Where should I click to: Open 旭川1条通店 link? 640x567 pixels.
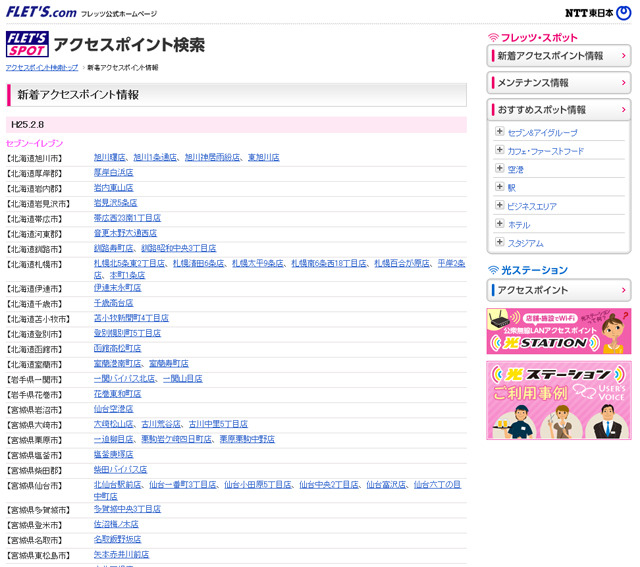click(155, 157)
